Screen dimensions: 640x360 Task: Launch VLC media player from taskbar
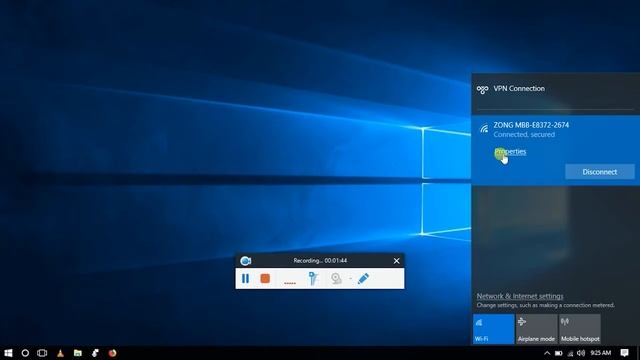pos(60,353)
